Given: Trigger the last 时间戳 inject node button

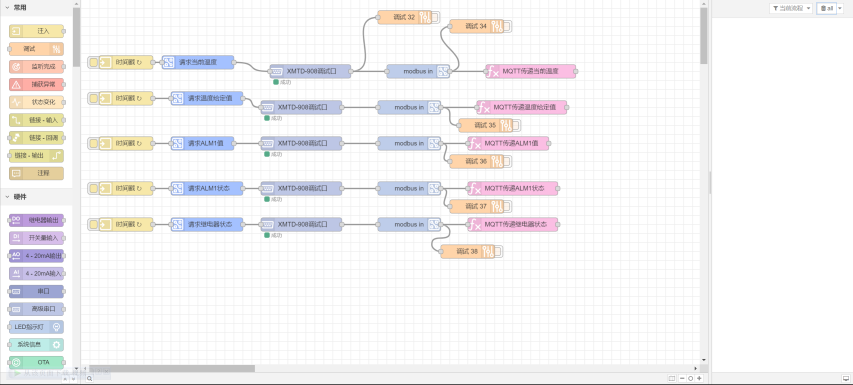Looking at the screenshot, I should 93,224.
